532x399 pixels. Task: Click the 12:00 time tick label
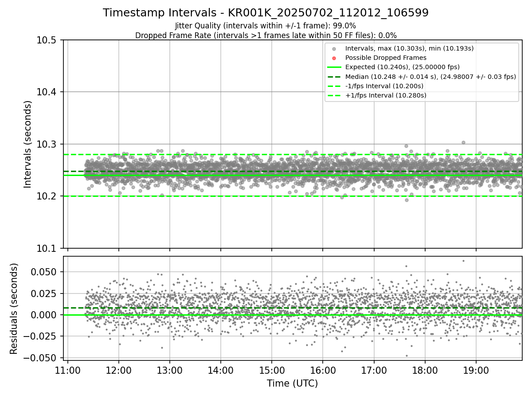118,370
